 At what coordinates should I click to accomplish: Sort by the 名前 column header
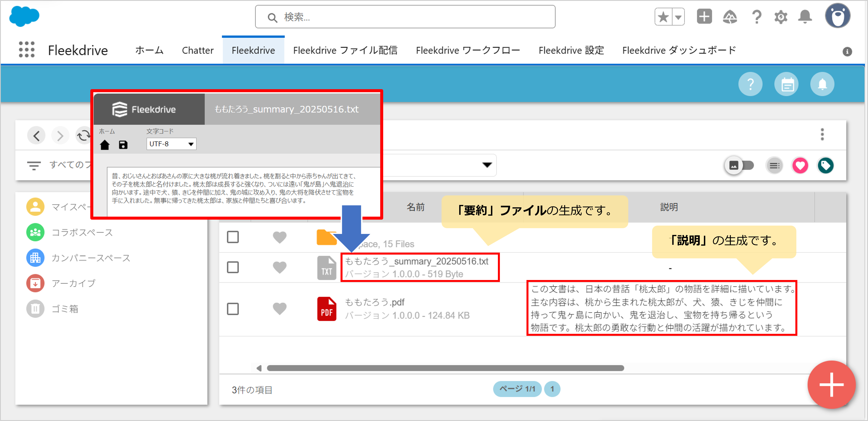416,207
